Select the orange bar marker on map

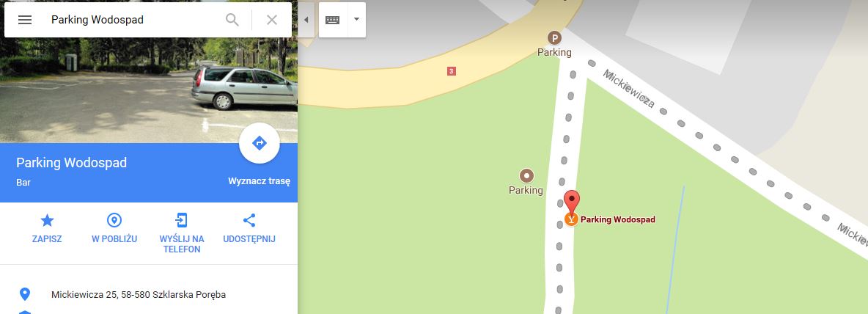click(x=571, y=219)
